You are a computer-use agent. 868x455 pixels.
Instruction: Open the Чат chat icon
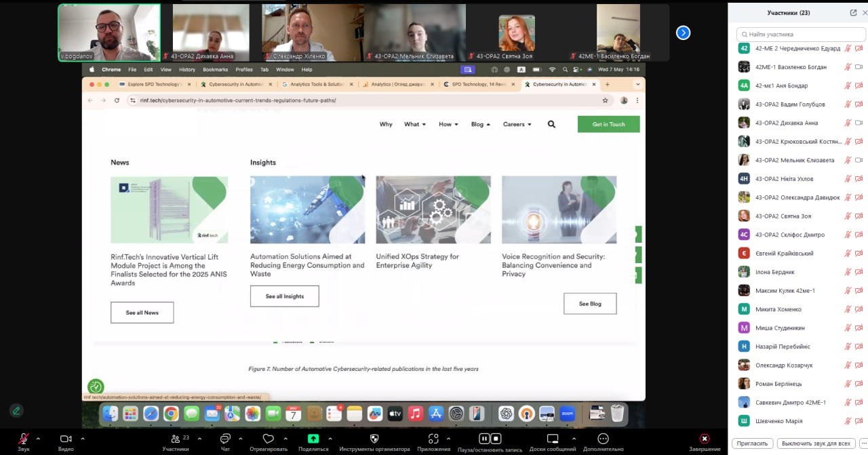click(225, 439)
